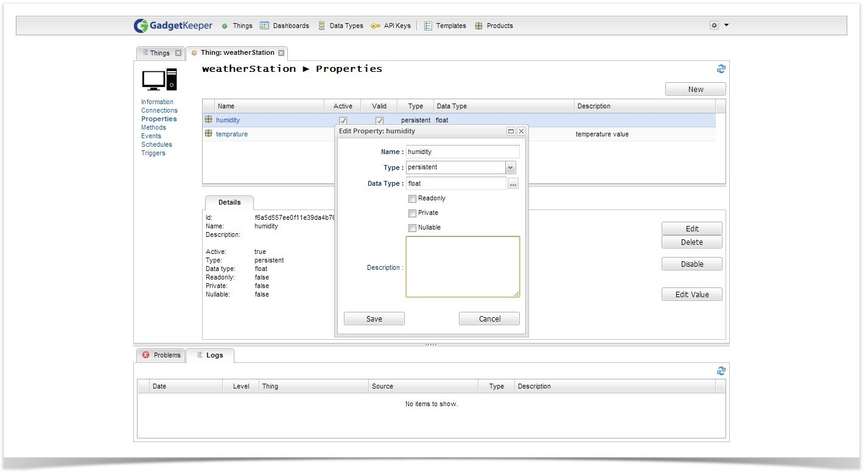
Task: Open the Connections sidebar link
Action: pyautogui.click(x=159, y=110)
